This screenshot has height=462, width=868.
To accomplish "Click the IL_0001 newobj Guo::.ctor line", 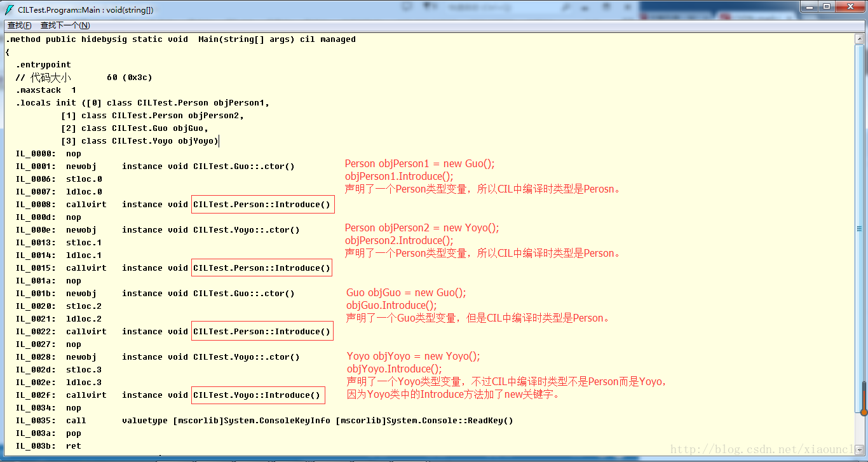I will [155, 166].
